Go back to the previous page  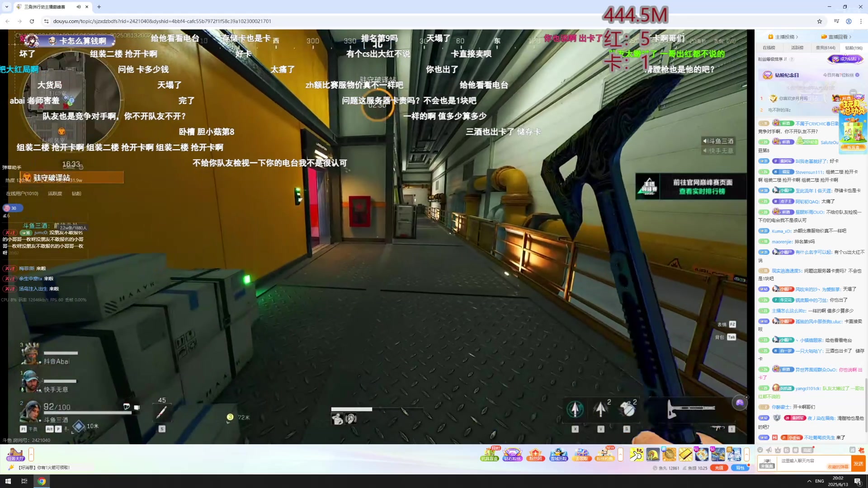point(7,21)
